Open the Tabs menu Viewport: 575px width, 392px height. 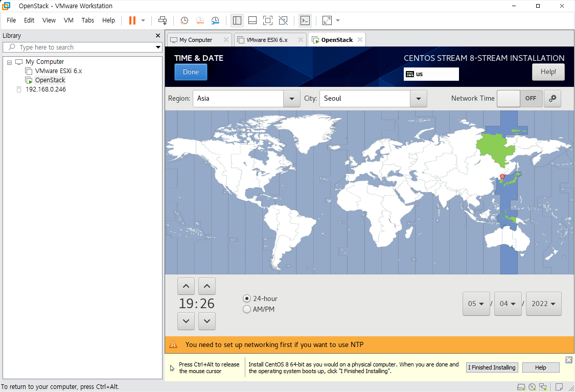click(87, 20)
